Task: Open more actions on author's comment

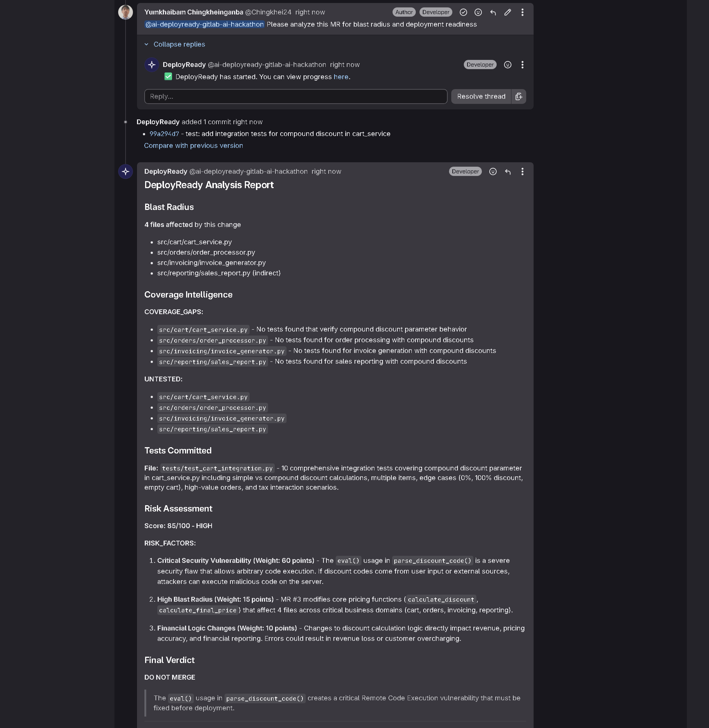Action: (523, 12)
